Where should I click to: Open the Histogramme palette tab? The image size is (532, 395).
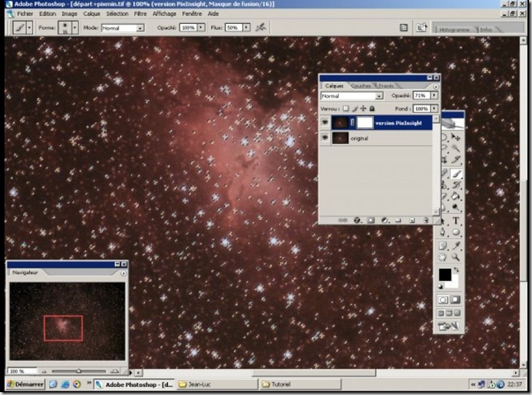click(454, 30)
